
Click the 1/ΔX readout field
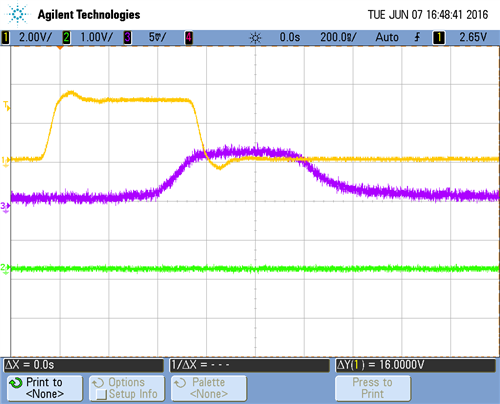coord(249,365)
